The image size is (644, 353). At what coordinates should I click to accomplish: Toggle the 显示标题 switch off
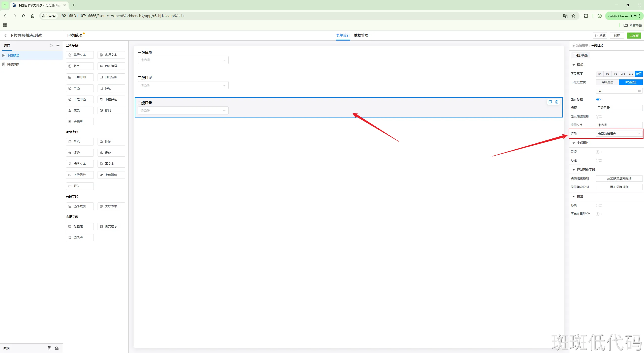(599, 99)
